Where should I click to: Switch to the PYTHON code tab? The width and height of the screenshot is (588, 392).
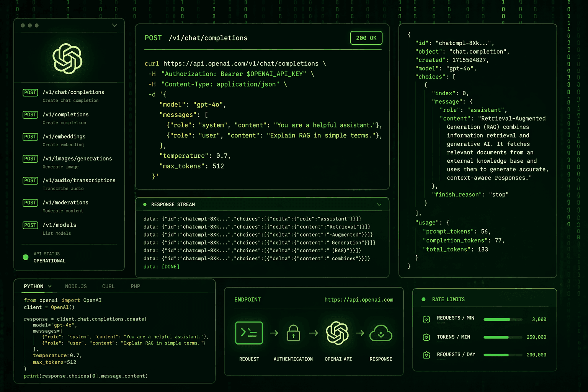pos(34,286)
